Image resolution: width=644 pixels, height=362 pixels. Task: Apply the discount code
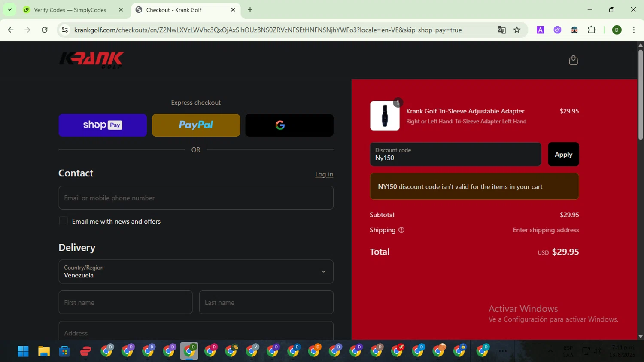563,154
